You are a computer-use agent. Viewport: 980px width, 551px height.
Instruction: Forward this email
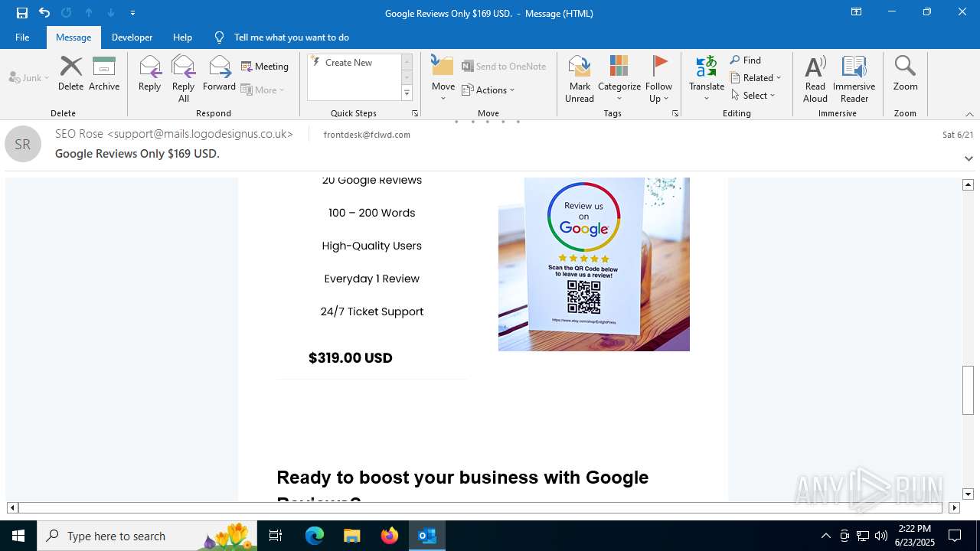(219, 73)
